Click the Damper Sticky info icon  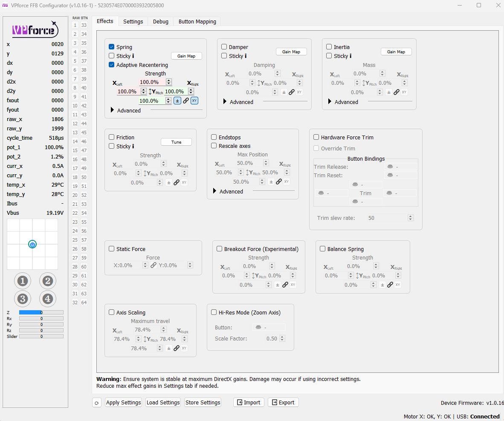click(x=246, y=56)
